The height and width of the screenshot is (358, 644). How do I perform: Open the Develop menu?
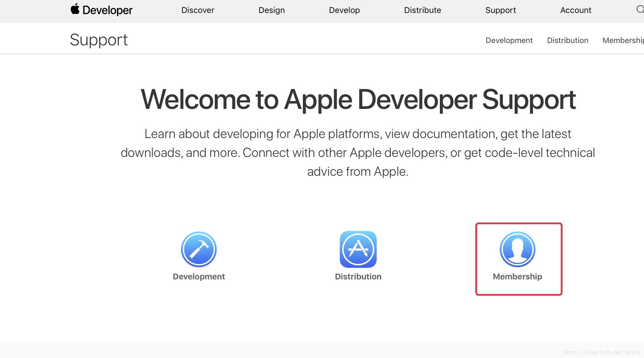[x=344, y=10]
